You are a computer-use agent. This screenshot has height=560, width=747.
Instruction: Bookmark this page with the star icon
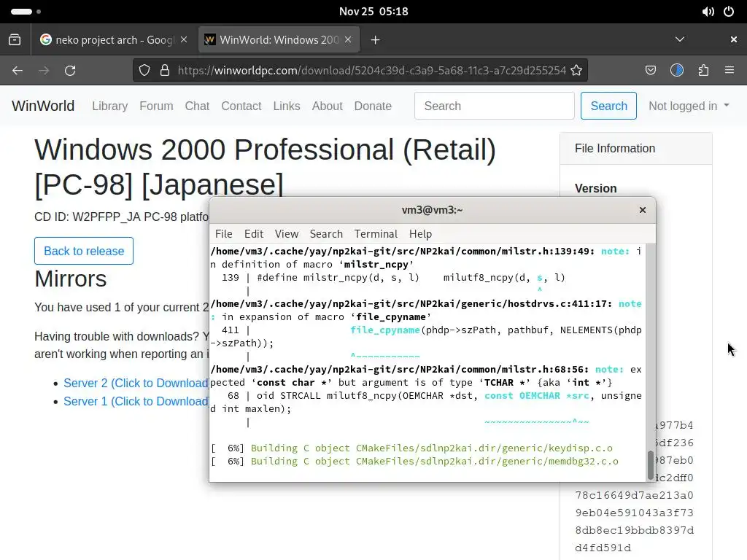tap(576, 71)
